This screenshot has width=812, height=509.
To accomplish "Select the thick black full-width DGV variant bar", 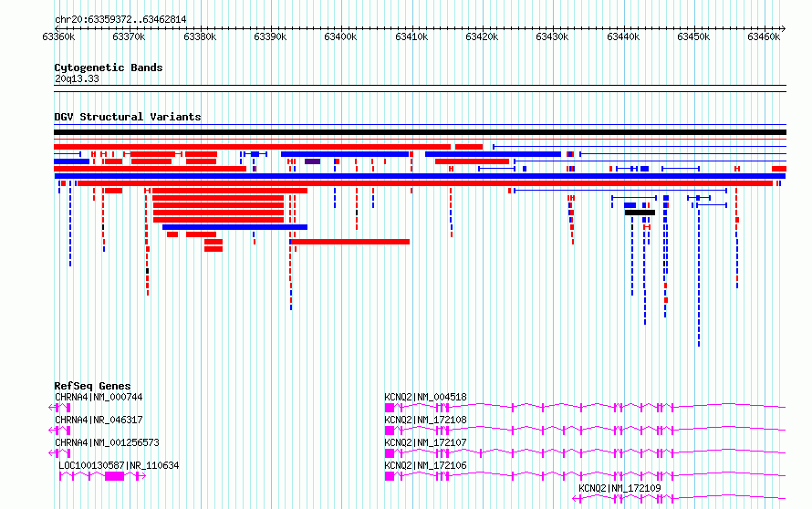I will tap(420, 132).
